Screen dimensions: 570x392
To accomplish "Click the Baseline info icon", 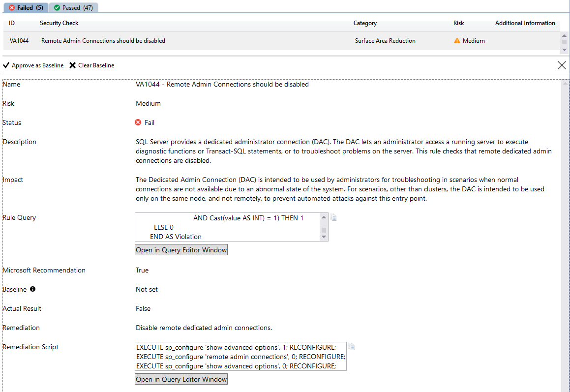I will [33, 289].
